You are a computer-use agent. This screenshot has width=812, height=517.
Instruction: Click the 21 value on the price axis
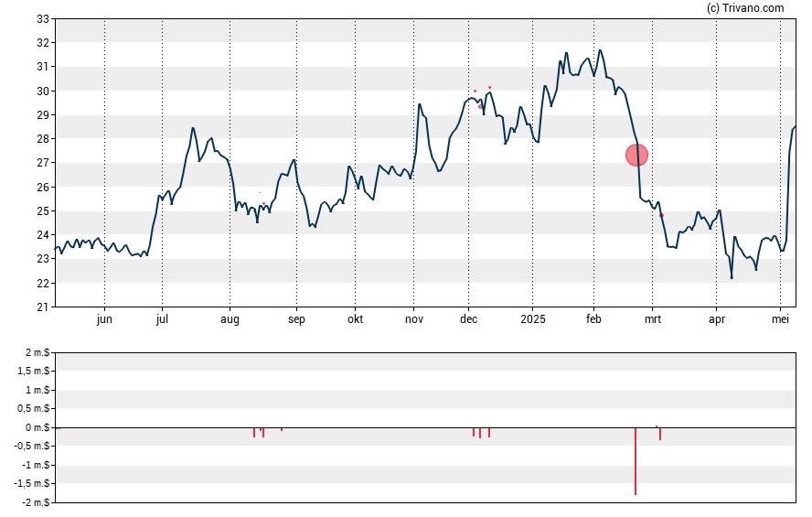[x=43, y=307]
